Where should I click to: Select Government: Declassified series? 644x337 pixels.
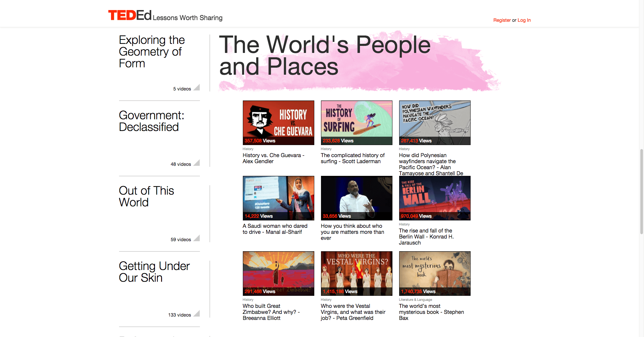click(x=151, y=121)
